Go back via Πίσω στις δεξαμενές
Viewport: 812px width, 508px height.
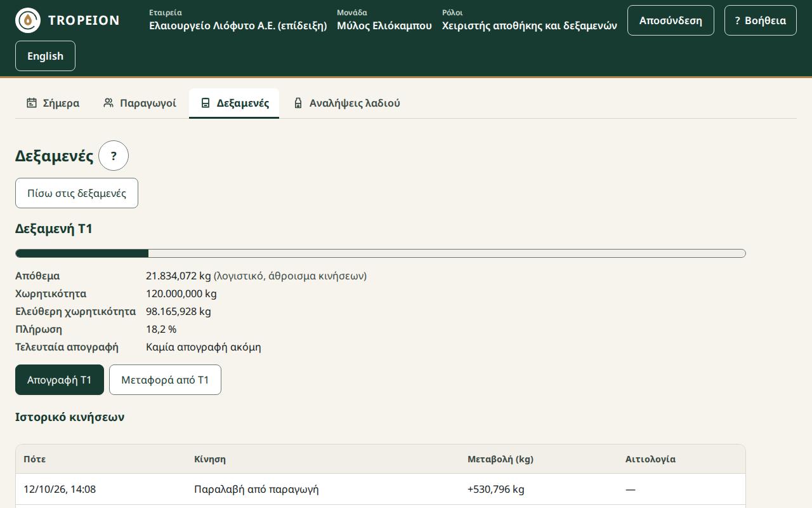pyautogui.click(x=77, y=193)
